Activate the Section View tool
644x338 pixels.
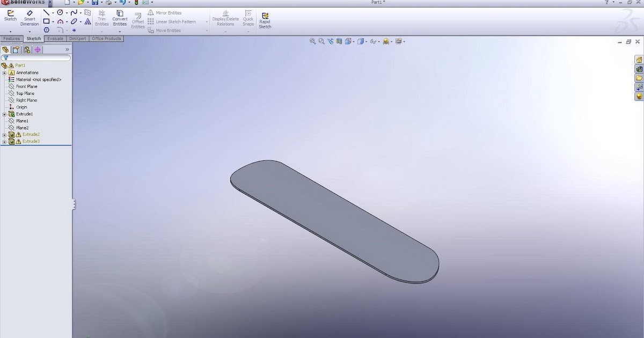pyautogui.click(x=340, y=41)
